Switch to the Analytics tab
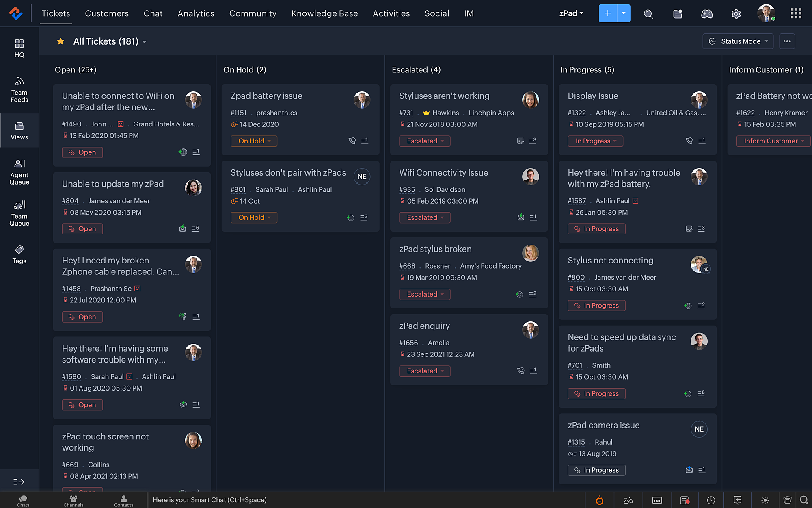The height and width of the screenshot is (508, 812). tap(196, 13)
